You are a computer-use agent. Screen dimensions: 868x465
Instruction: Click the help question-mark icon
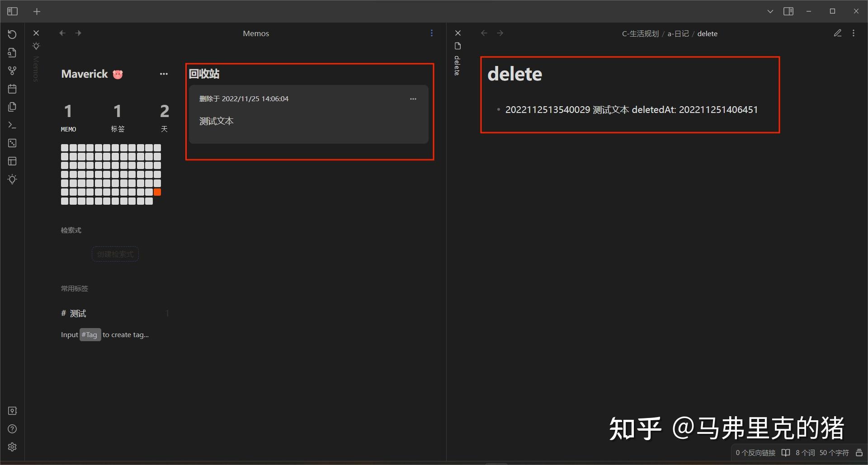(x=12, y=428)
